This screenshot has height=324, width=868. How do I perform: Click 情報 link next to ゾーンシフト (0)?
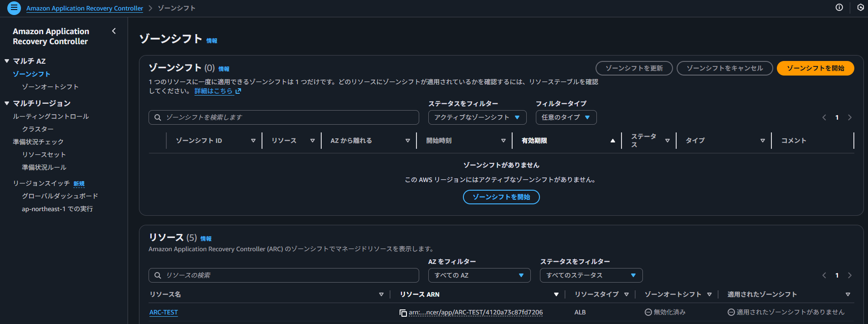(x=224, y=69)
